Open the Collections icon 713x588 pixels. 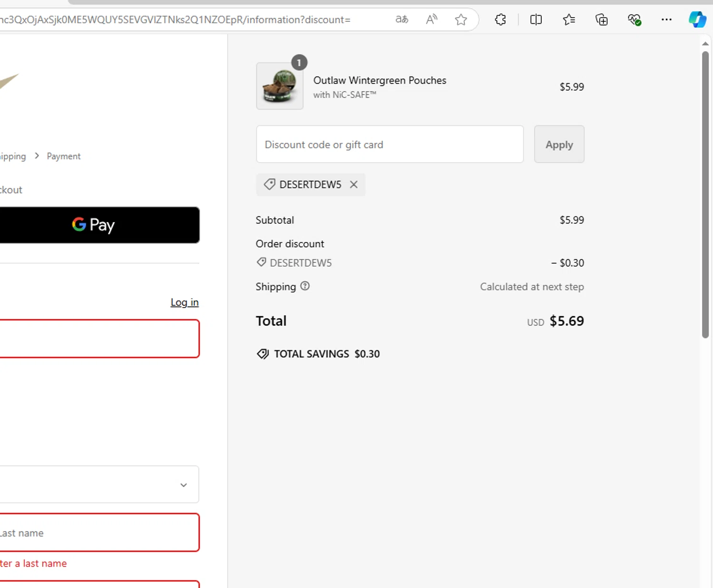(601, 19)
